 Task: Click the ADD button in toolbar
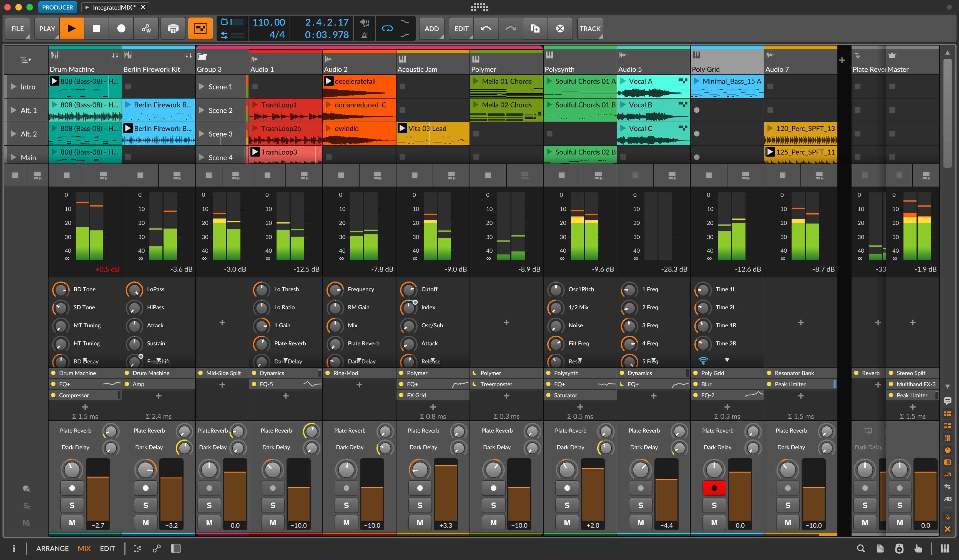(431, 29)
